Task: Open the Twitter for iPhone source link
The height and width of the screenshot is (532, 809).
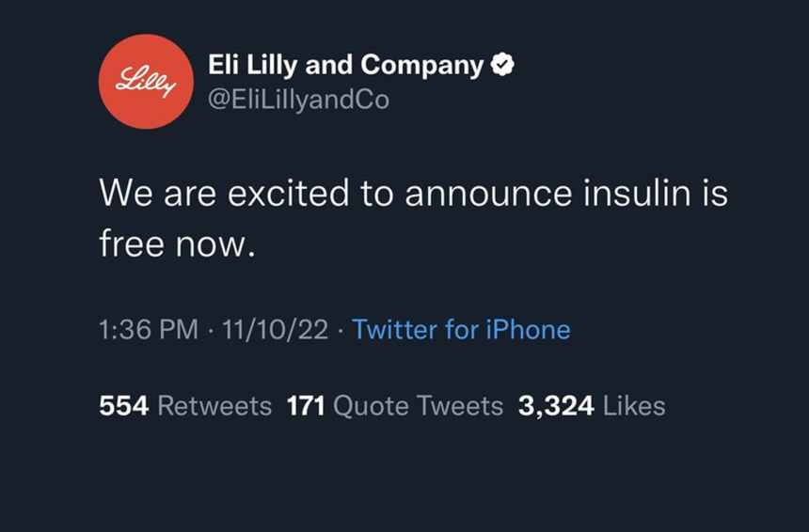Action: tap(461, 330)
